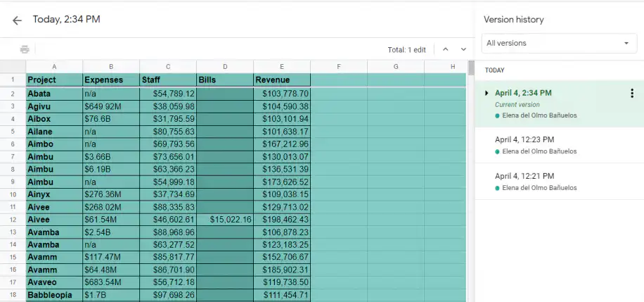
Task: Click the Babbleopia project cell
Action: click(54, 295)
